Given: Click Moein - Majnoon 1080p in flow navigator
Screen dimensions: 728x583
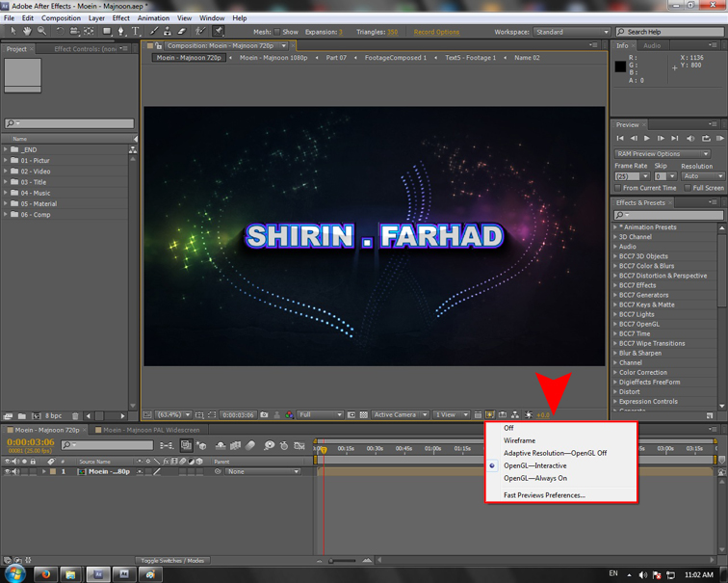Looking at the screenshot, I should pos(273,58).
